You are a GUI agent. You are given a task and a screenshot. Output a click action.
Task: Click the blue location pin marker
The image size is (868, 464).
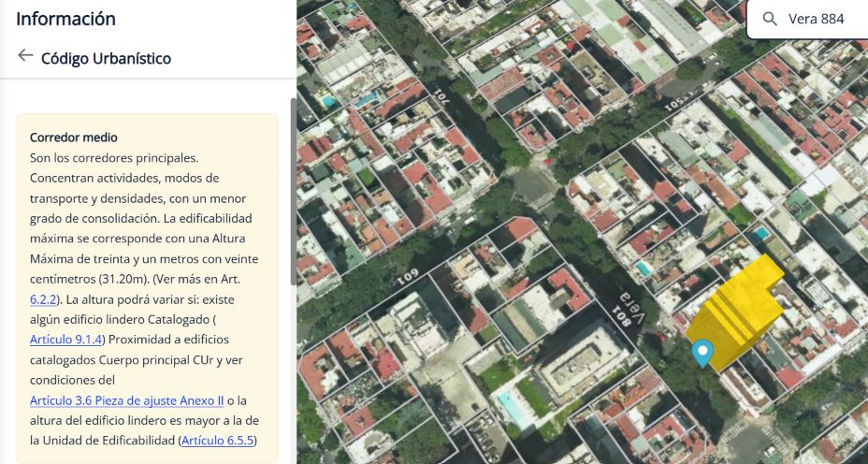[x=702, y=354]
